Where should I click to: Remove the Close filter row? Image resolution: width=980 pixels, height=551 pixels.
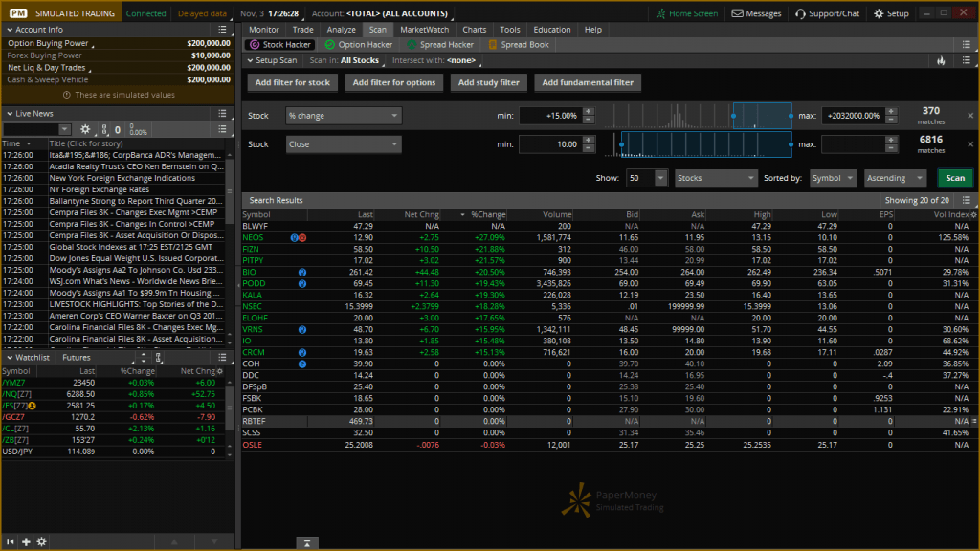click(x=970, y=144)
